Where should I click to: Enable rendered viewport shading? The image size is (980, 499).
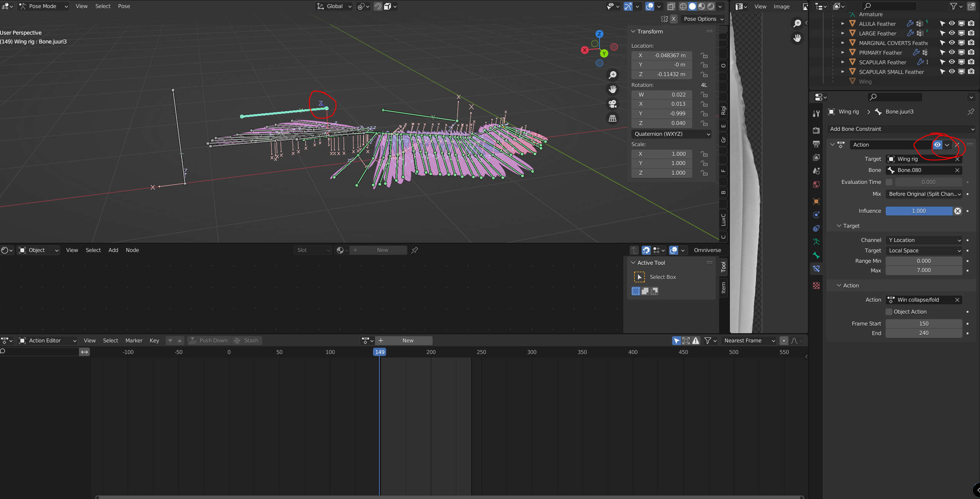pos(710,6)
